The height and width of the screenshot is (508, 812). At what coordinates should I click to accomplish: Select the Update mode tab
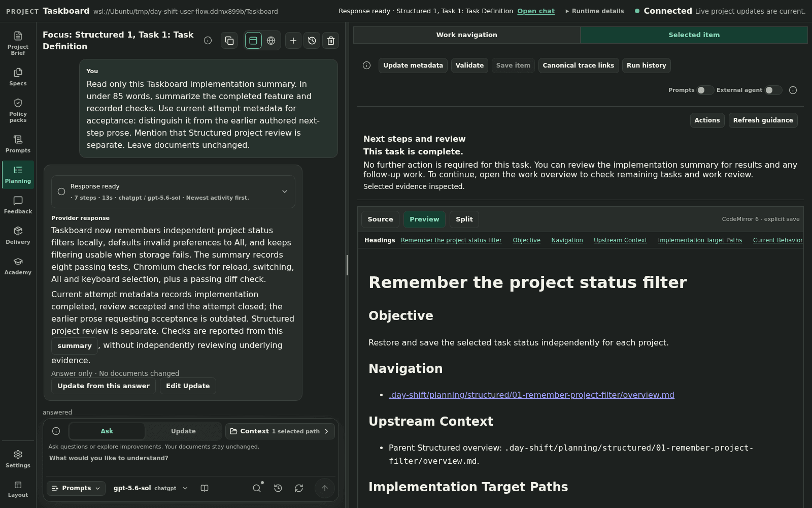tap(183, 431)
